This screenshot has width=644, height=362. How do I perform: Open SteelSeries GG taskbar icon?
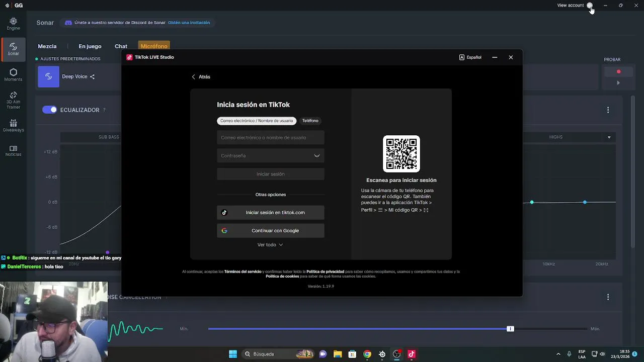pyautogui.click(x=382, y=354)
